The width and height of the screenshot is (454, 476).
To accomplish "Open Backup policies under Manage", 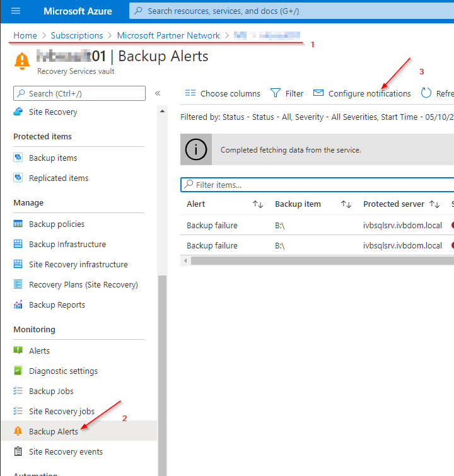I will coord(57,224).
